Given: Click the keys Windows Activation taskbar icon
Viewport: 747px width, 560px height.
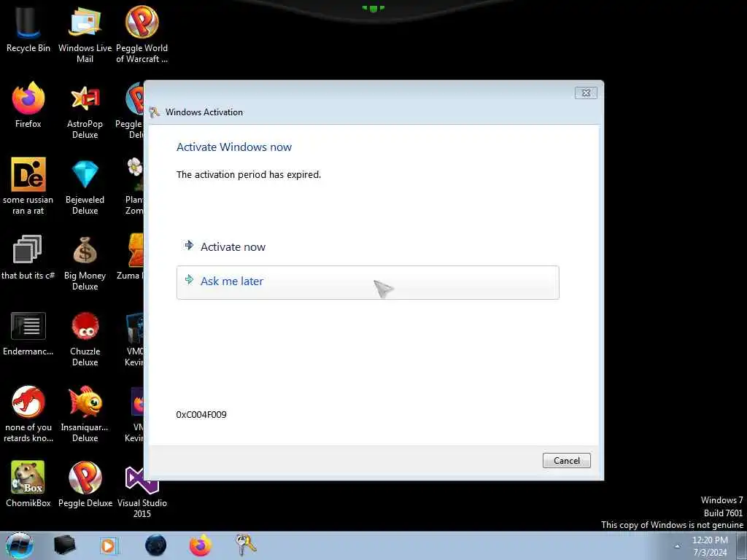Looking at the screenshot, I should 246,545.
